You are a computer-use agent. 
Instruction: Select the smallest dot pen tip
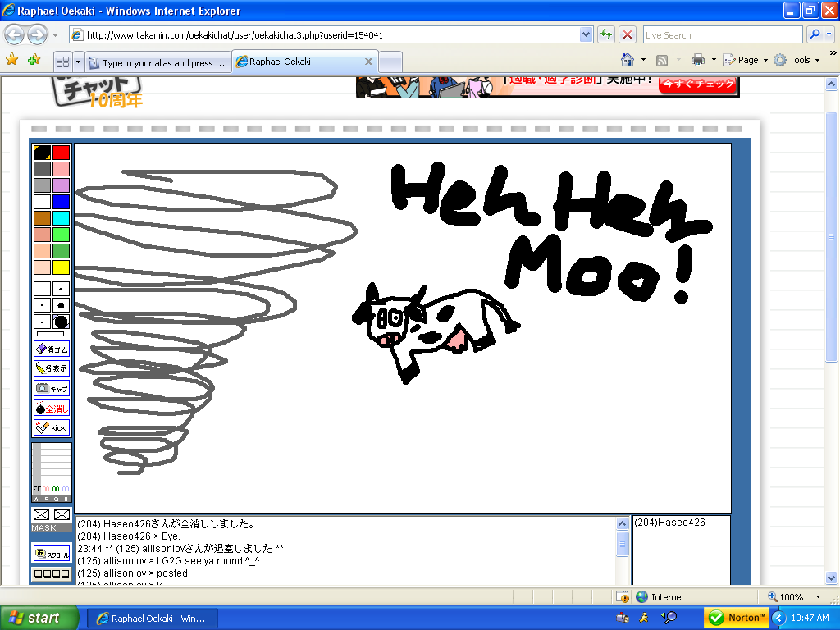point(40,304)
